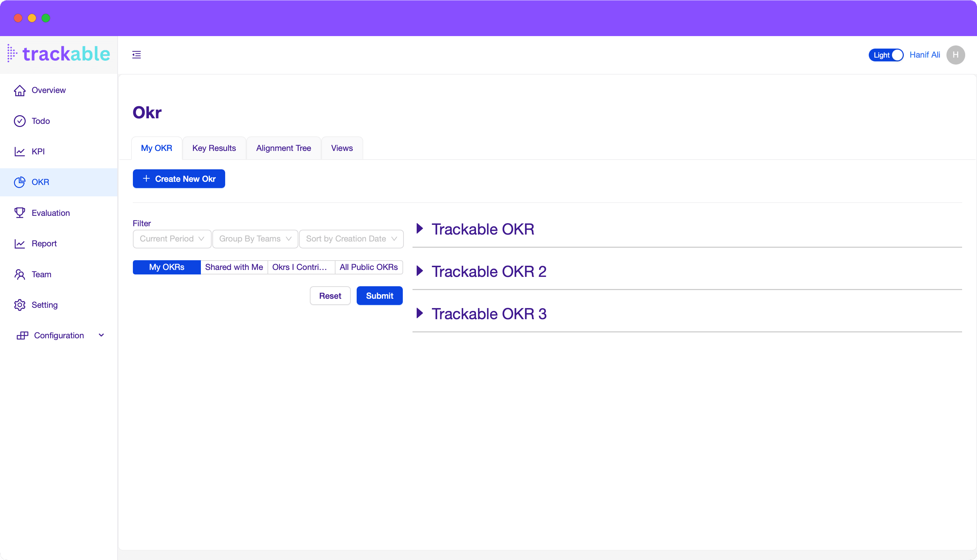Open Team in sidebar
This screenshot has width=977, height=560.
coord(58,274)
